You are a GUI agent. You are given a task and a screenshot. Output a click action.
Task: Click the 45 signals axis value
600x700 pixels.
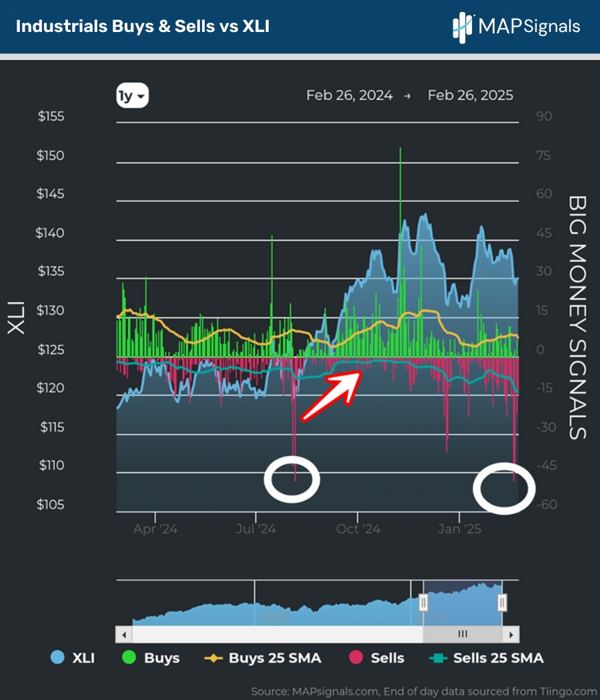[x=544, y=233]
